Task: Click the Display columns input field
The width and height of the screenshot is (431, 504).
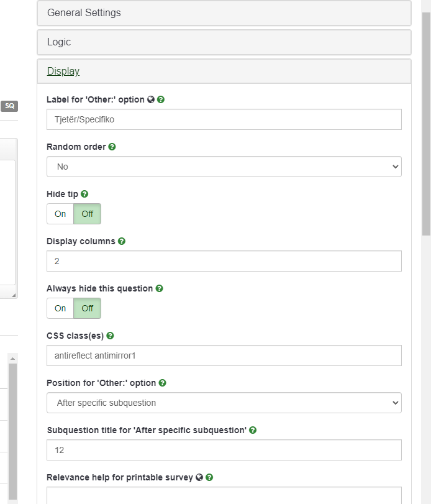Action: tap(224, 261)
